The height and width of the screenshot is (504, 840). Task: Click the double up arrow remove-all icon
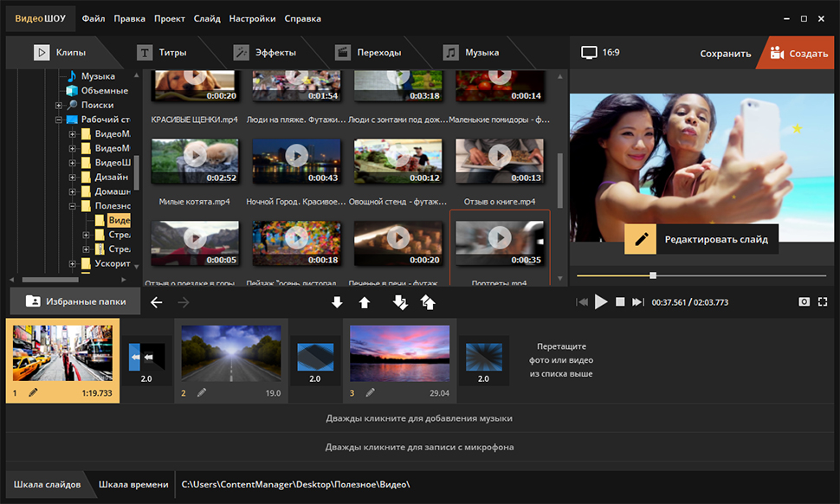click(428, 302)
